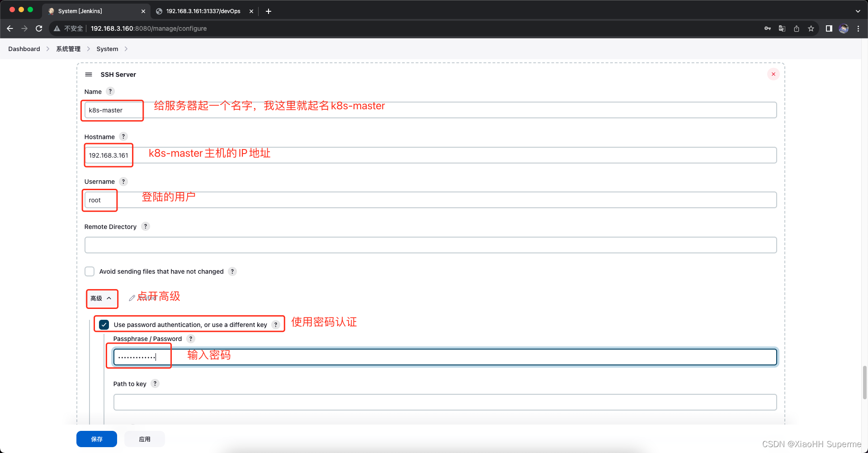Click the SSH Server section heading
Image resolution: width=868 pixels, height=453 pixels.
point(118,75)
